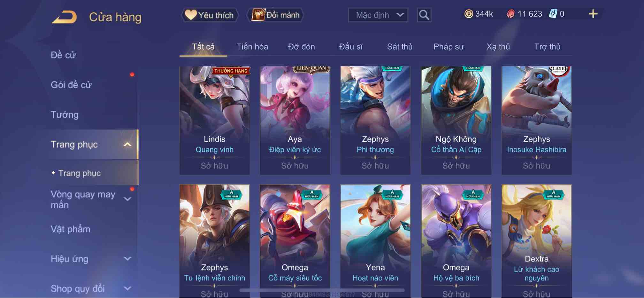Open the Mặc định sort dropdown
This screenshot has height=298, width=644.
click(378, 15)
